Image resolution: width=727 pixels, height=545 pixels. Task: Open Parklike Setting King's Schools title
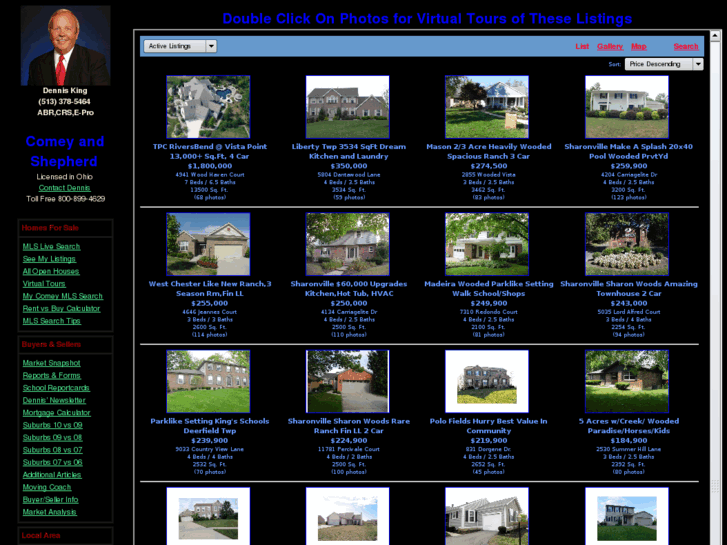click(x=210, y=426)
